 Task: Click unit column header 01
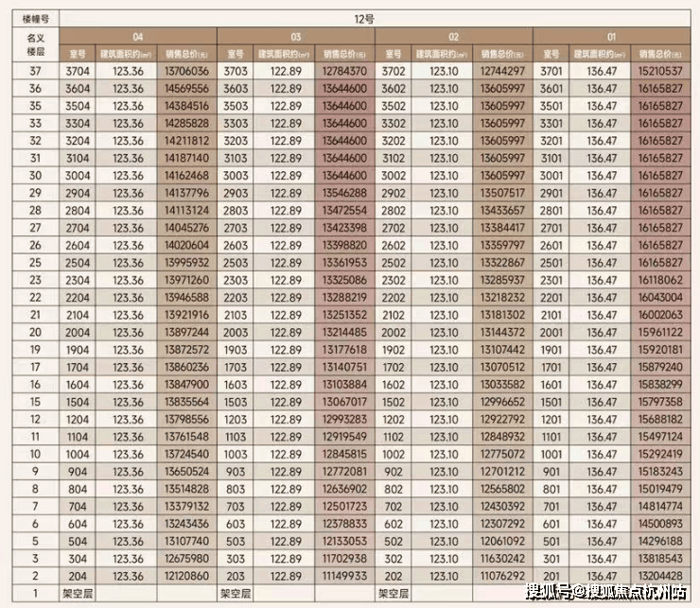tap(612, 36)
